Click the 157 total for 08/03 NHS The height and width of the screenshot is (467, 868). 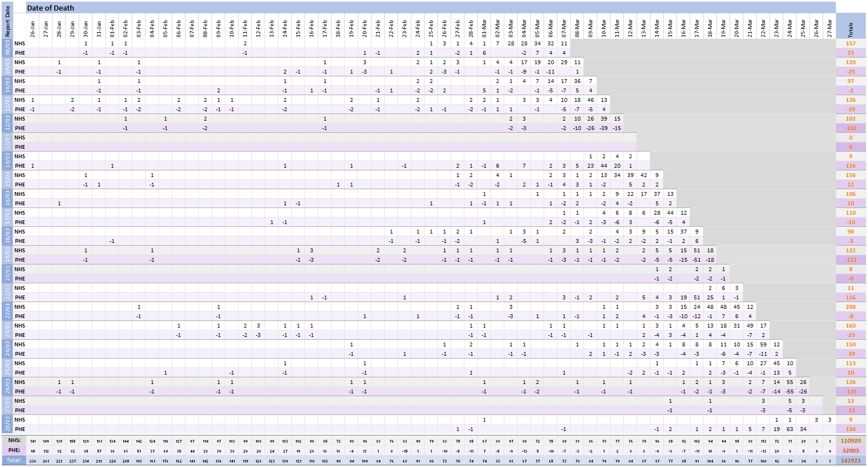(851, 44)
